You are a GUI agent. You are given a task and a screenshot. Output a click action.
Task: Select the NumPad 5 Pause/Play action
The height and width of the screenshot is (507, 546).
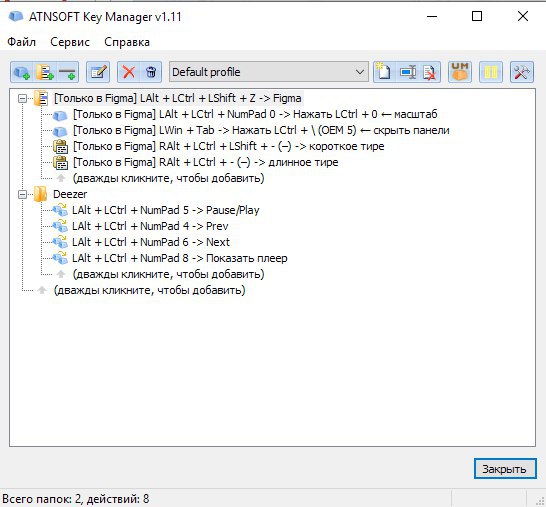tap(166, 210)
